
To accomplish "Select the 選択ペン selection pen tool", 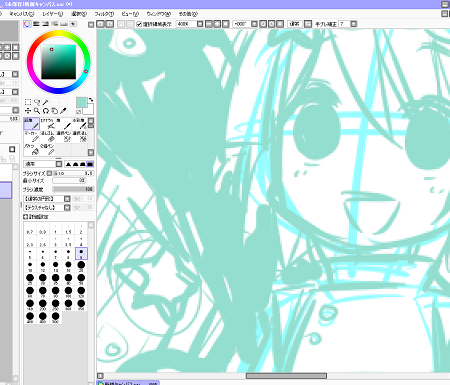I will [x=64, y=136].
